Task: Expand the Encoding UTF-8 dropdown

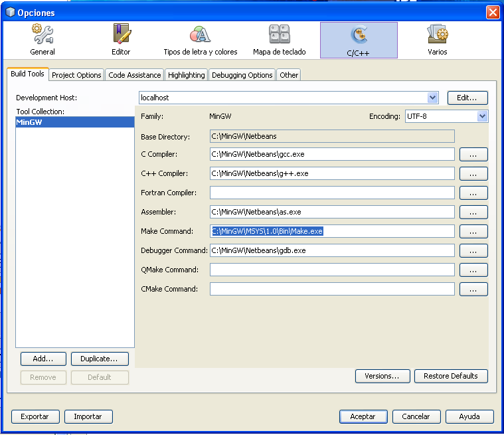Action: (482, 116)
